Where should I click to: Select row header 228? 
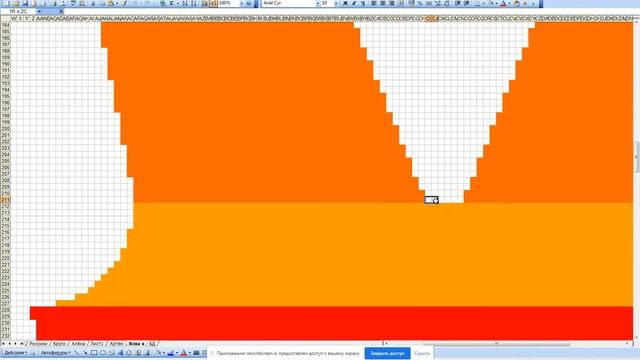(x=5, y=310)
